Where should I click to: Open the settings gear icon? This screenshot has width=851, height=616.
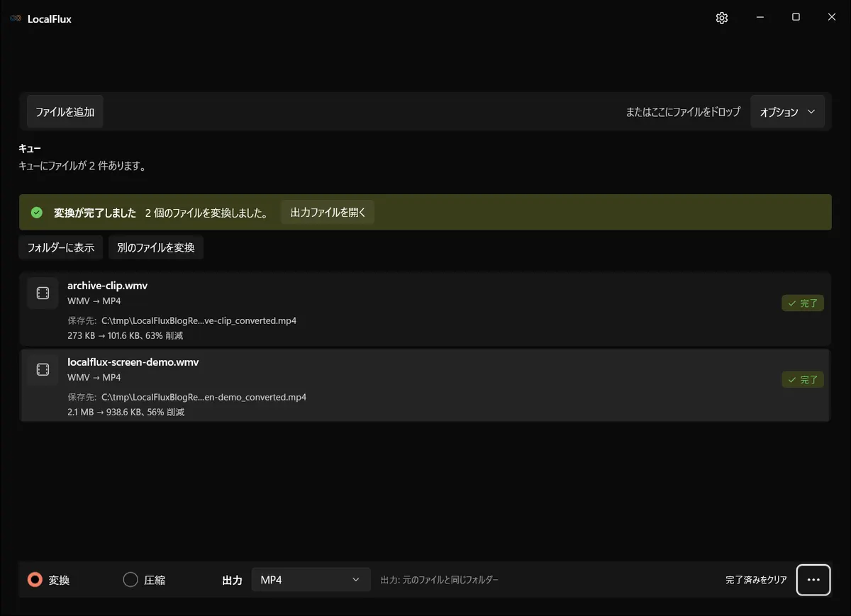click(722, 18)
